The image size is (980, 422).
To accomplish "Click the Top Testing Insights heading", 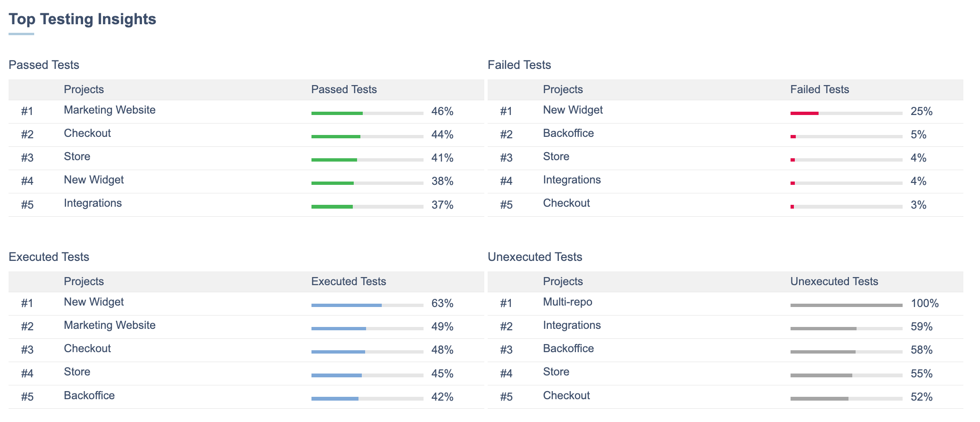I will pyautogui.click(x=82, y=19).
